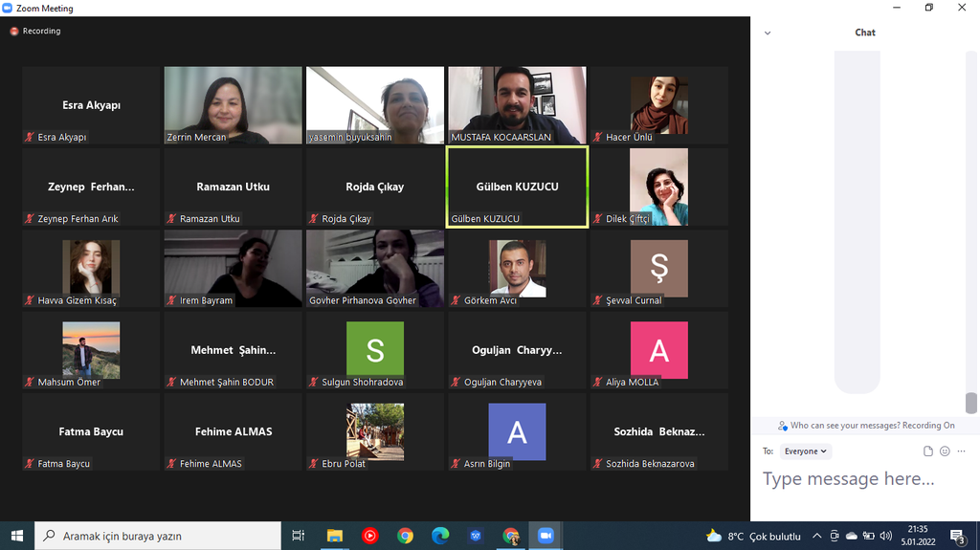Click the Zoom icon in the taskbar
980x550 pixels.
pyautogui.click(x=546, y=536)
